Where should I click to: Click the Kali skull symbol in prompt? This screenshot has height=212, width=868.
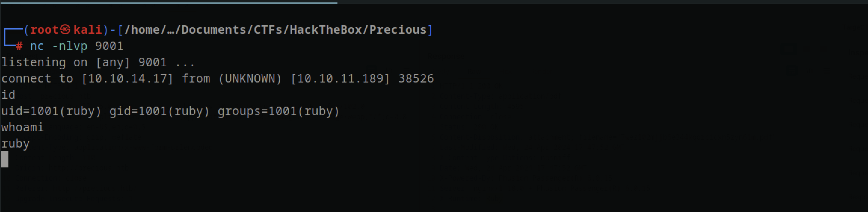[65, 30]
